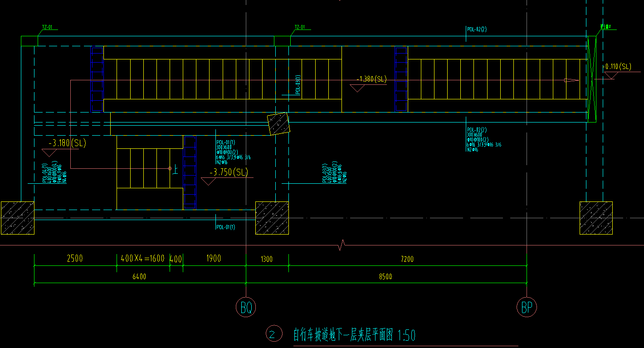
Task: Click the triangle marker under -3.180(SL)
Action: (49, 153)
